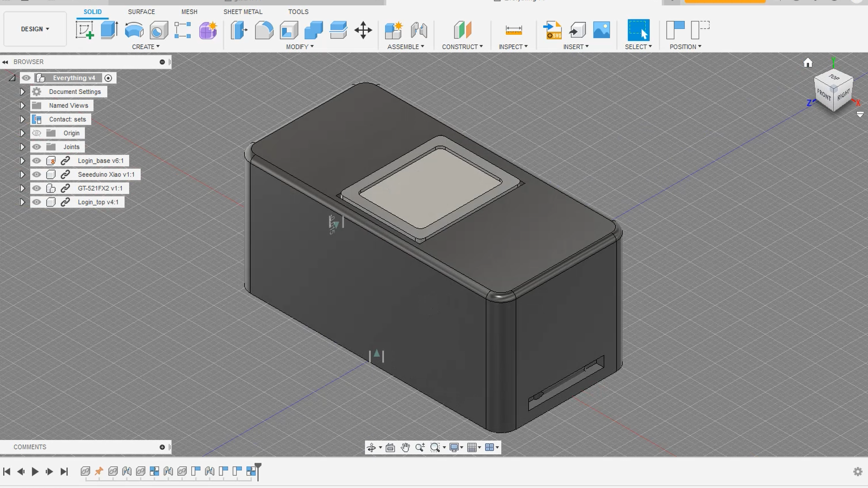This screenshot has width=868, height=488.
Task: Toggle visibility of GT-521FX2 v1:1
Action: (36, 188)
